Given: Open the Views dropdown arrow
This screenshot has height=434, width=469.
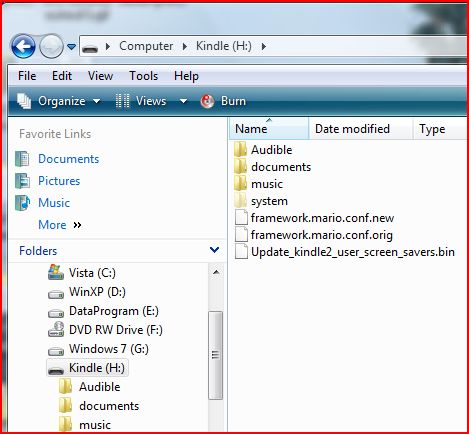Looking at the screenshot, I should click(183, 101).
